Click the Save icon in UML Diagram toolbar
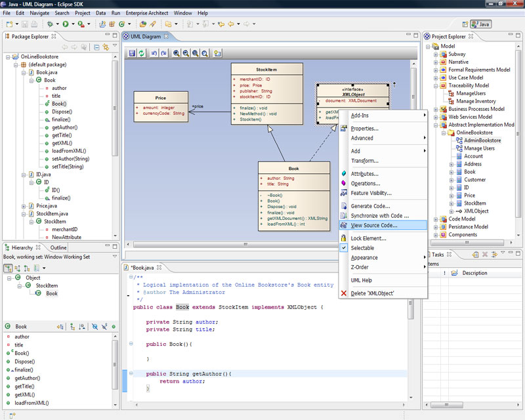525x420 pixels. tap(132, 53)
